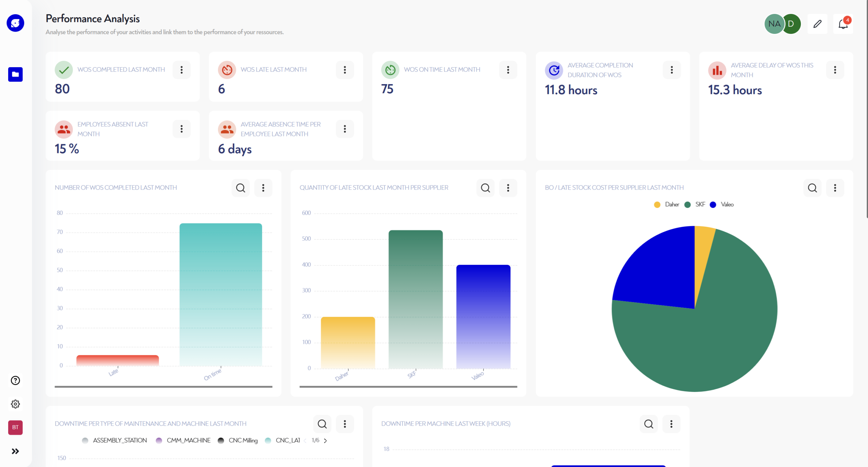868x467 pixels.
Task: Open the help question mark icon
Action: 15,380
